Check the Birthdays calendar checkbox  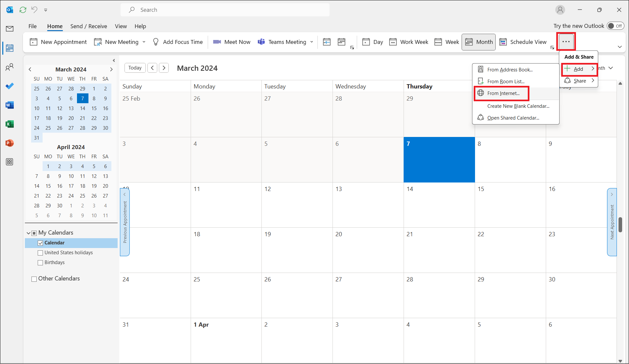coord(41,263)
